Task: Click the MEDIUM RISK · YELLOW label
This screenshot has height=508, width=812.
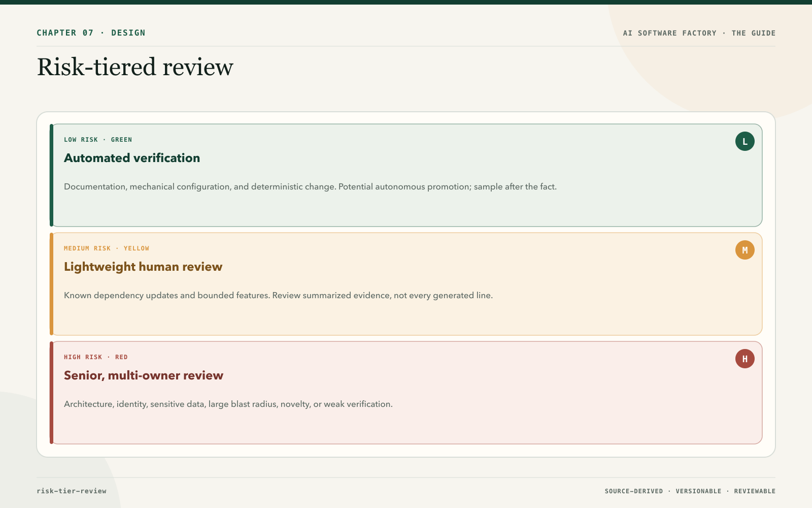Action: tap(107, 248)
